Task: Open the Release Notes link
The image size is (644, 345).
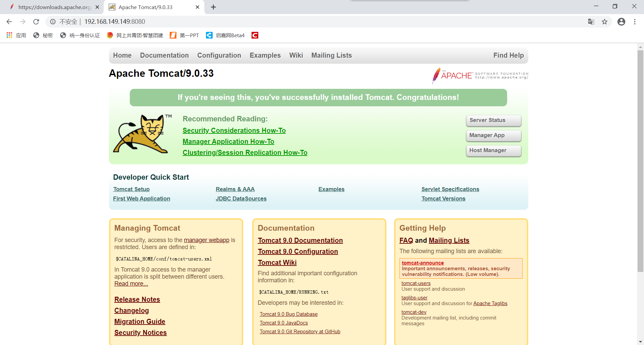Action: point(137,299)
